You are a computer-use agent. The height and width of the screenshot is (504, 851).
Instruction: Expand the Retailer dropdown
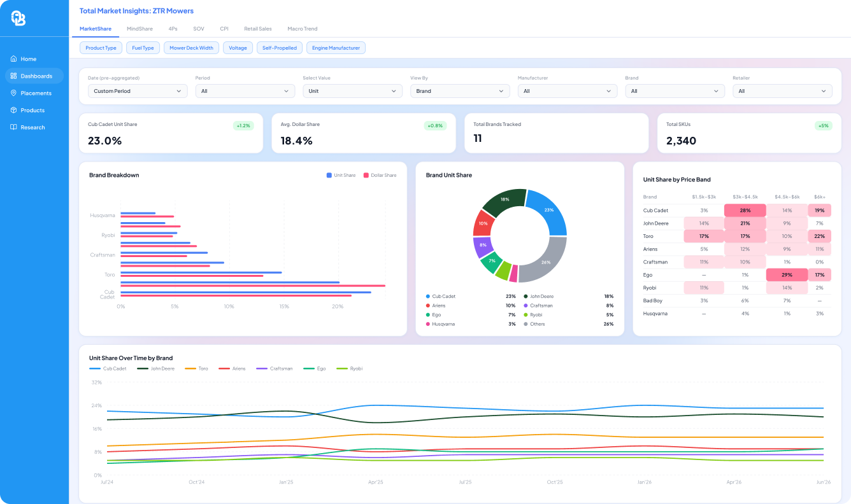pos(782,91)
